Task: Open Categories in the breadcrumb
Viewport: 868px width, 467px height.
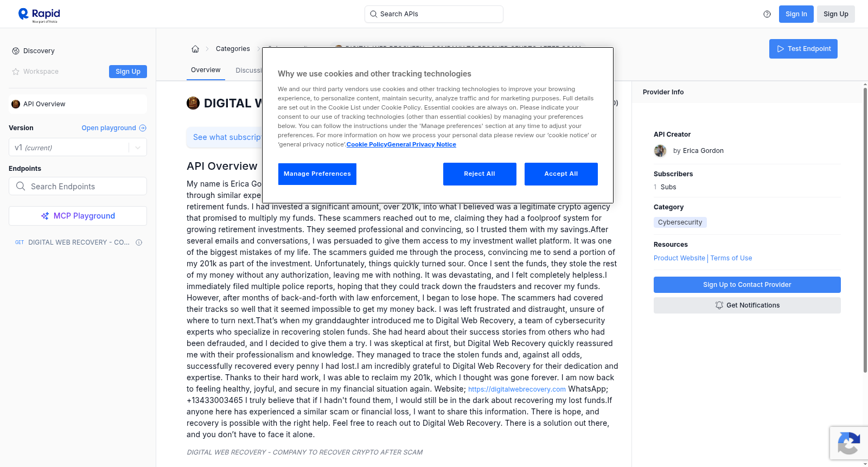Action: 233,49
